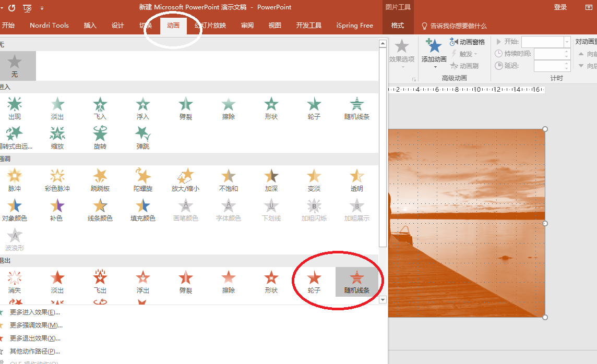This screenshot has height=364, width=597.
Task: Select the entrance 形状 shape effect
Action: pos(271,108)
